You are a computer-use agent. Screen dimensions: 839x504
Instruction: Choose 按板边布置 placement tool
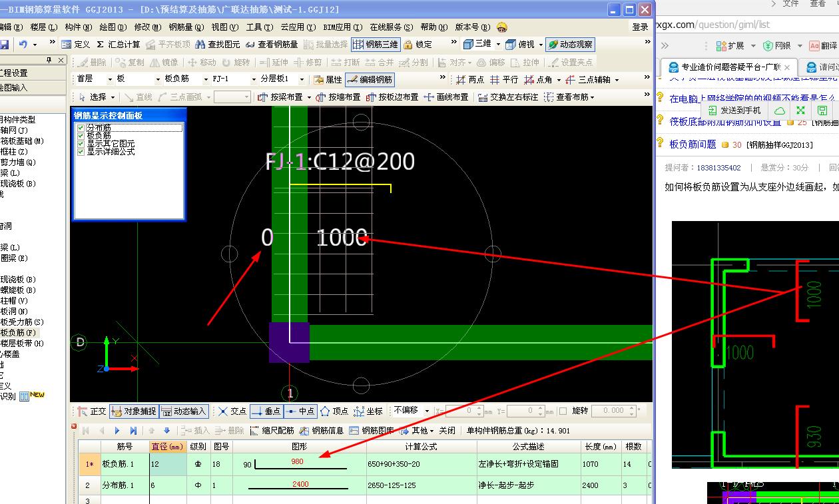point(392,97)
